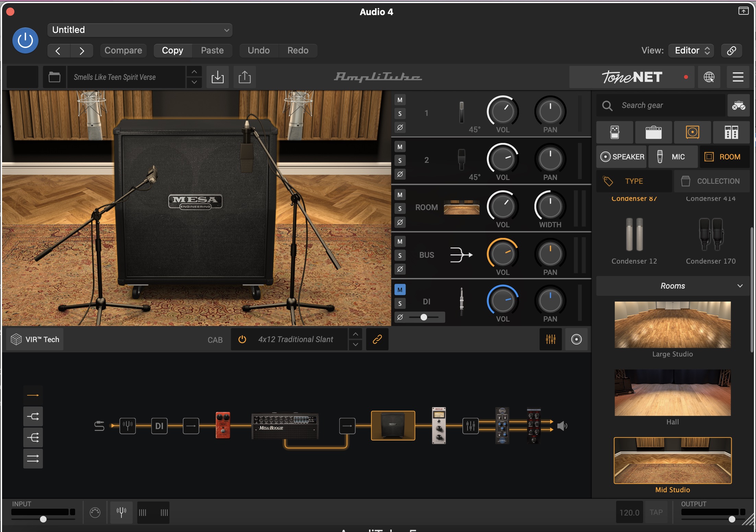756x532 pixels.
Task: Step the 4x12 Traditional Slant cabinet up or down
Action: [x=356, y=339]
